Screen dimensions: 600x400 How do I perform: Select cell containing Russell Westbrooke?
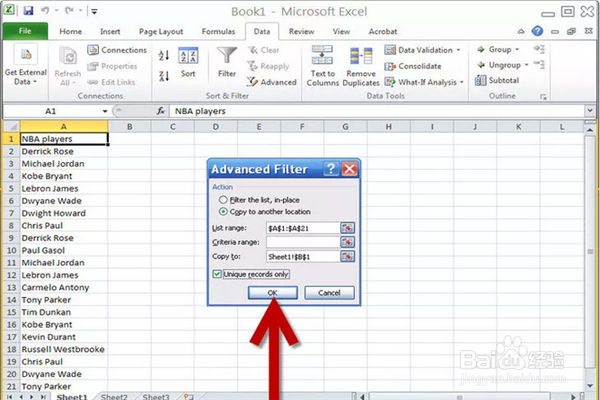click(x=64, y=349)
